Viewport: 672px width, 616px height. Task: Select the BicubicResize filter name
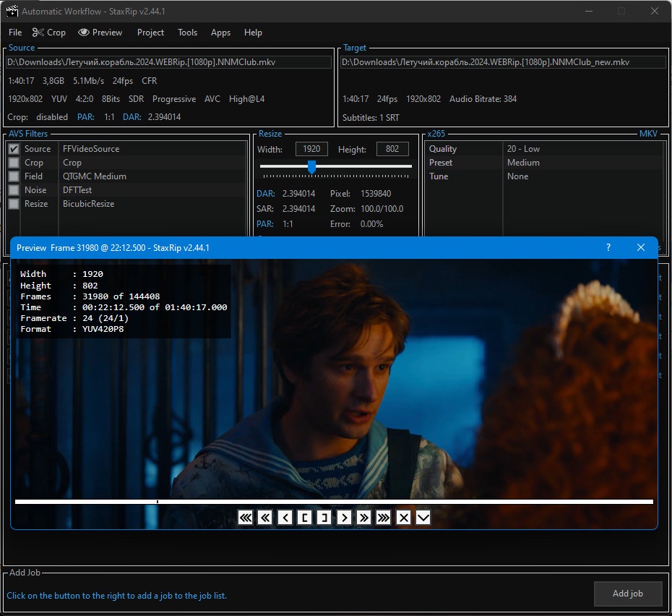(88, 204)
